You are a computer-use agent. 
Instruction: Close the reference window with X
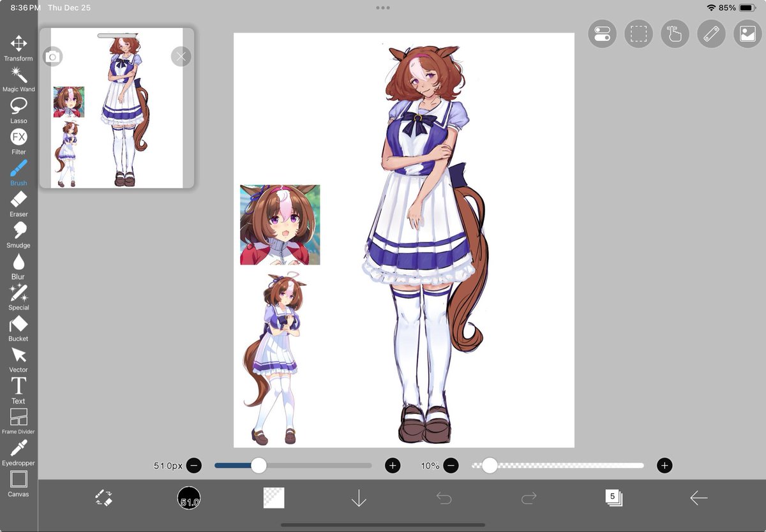pos(181,57)
